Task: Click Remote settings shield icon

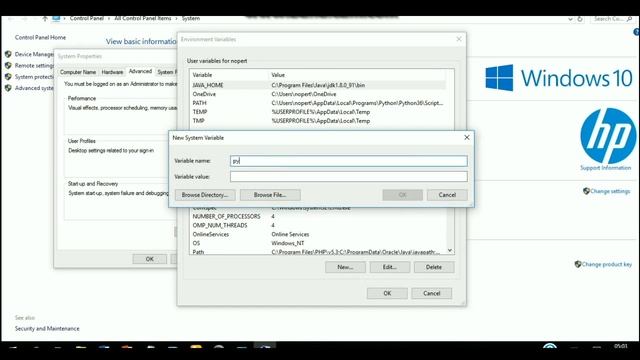Action: (x=8, y=65)
